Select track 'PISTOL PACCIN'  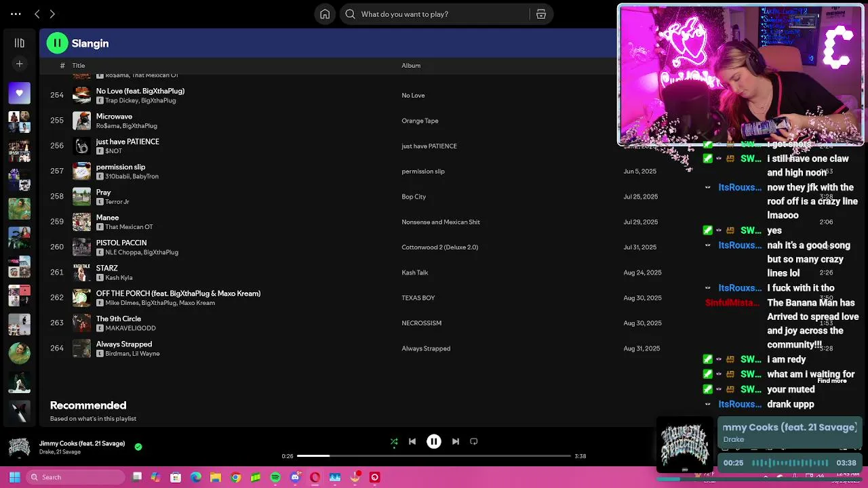point(121,243)
